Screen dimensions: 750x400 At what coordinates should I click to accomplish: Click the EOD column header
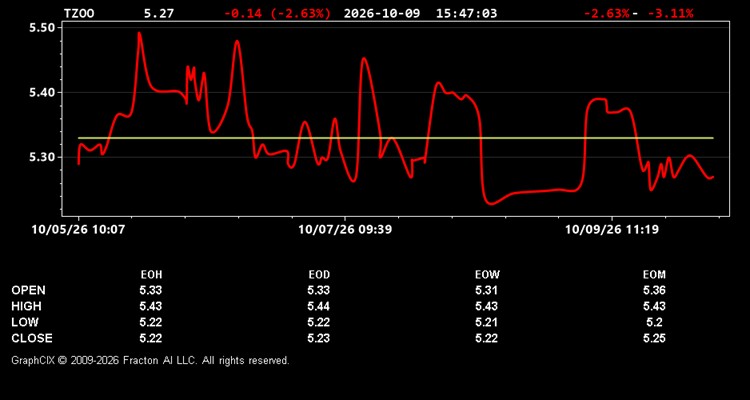click(319, 275)
